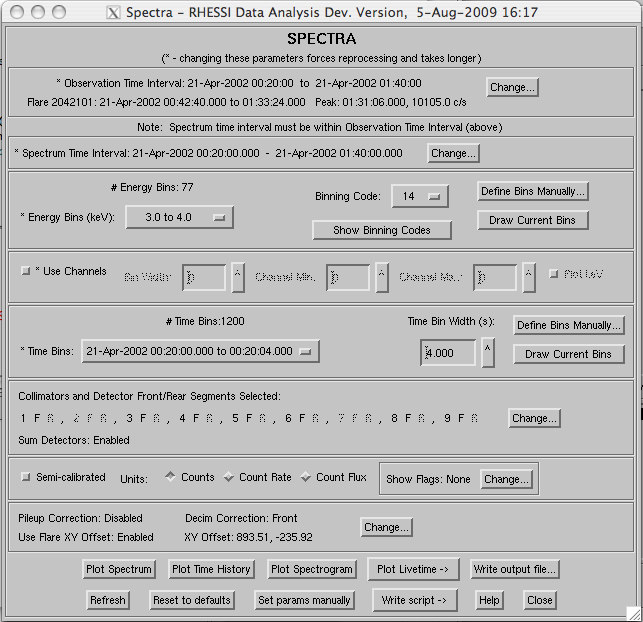
Task: Click the Plot Spectrogram button
Action: tap(312, 569)
